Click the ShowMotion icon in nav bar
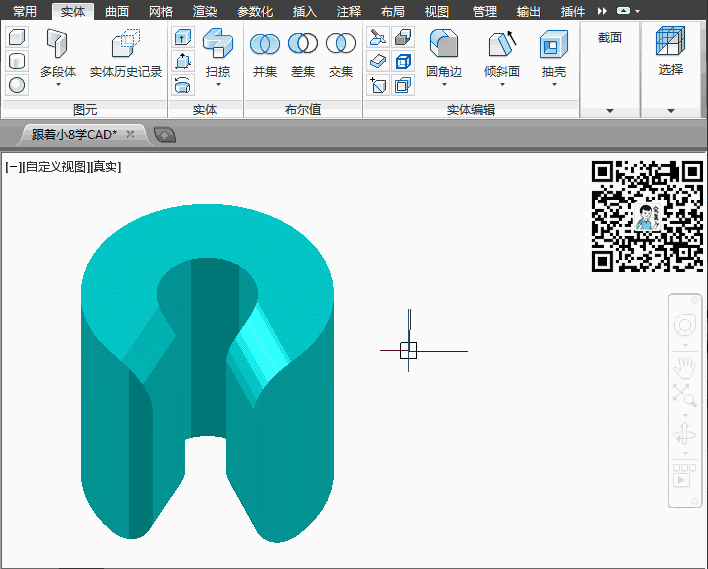 point(684,476)
